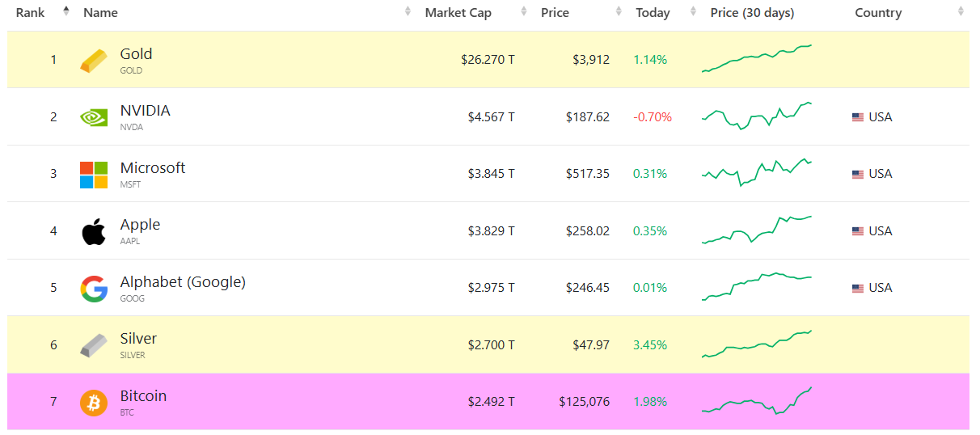Viewport: 980px width, 435px height.
Task: Click Silver's 30-day price sparkline
Action: 757,344
